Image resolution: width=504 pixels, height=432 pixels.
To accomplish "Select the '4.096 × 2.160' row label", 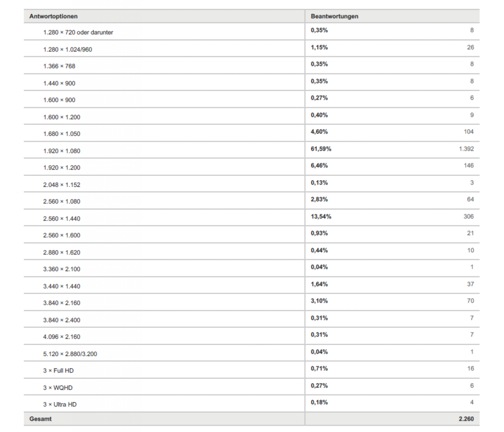I will [x=62, y=337].
